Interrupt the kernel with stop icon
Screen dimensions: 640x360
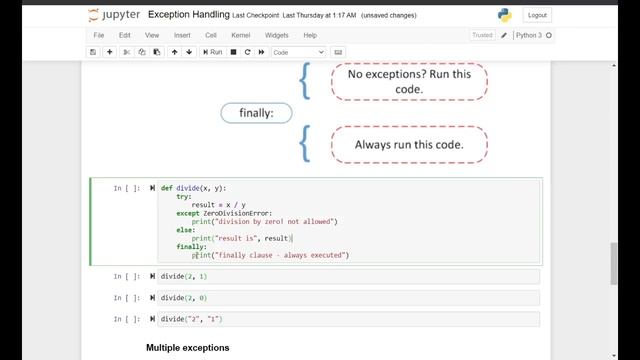[x=233, y=52]
